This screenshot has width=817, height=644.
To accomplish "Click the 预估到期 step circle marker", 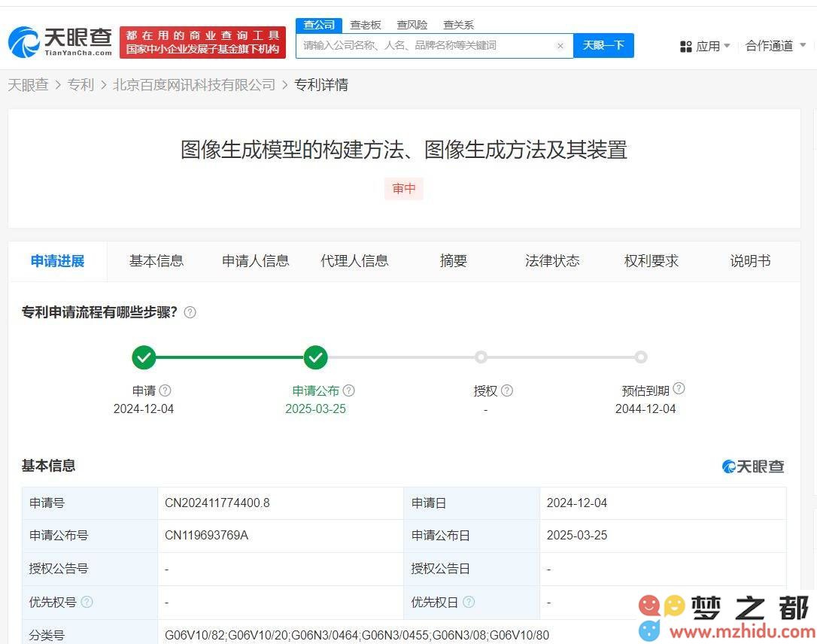I will pos(641,357).
